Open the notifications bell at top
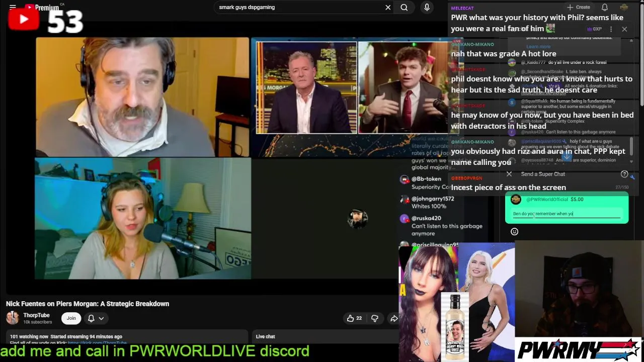This screenshot has height=362, width=644. (x=605, y=7)
